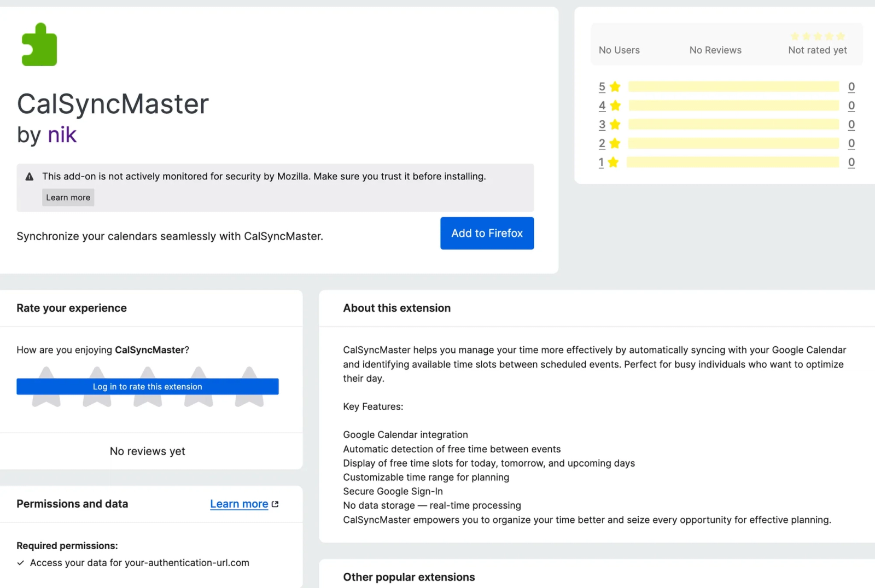Click 'Log in to rate this extension'

[x=148, y=387]
